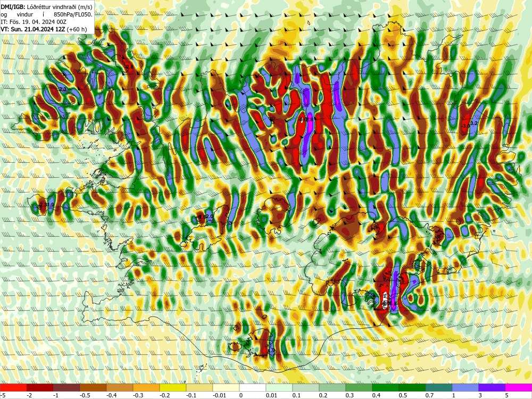Click the '2.3' value label on the map
The image size is (532, 399).
click(63, 89)
